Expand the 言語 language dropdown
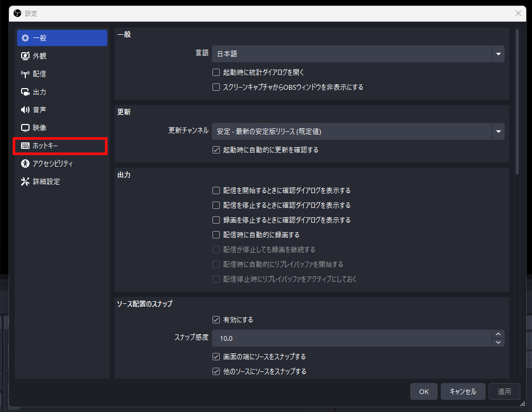The width and height of the screenshot is (532, 412). coord(498,54)
